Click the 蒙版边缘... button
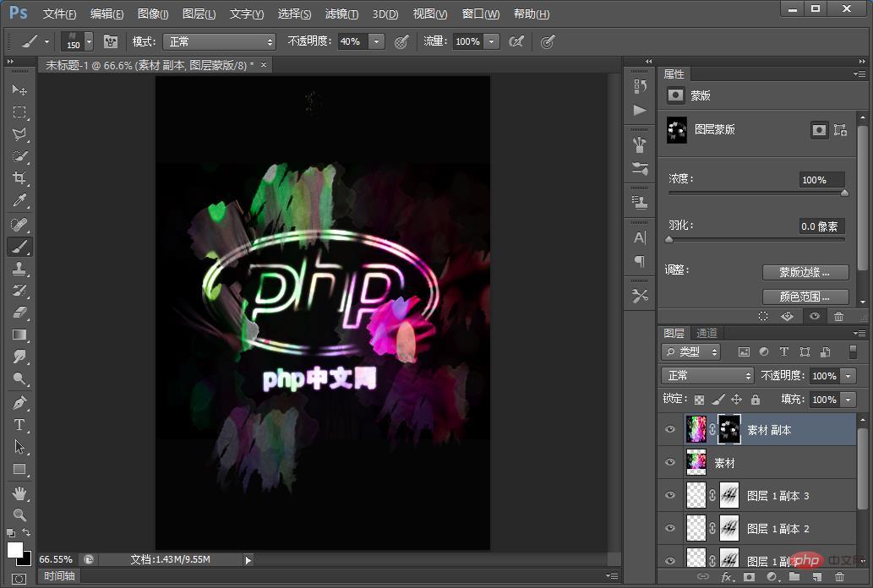Viewport: 873px width, 588px height. tap(805, 272)
